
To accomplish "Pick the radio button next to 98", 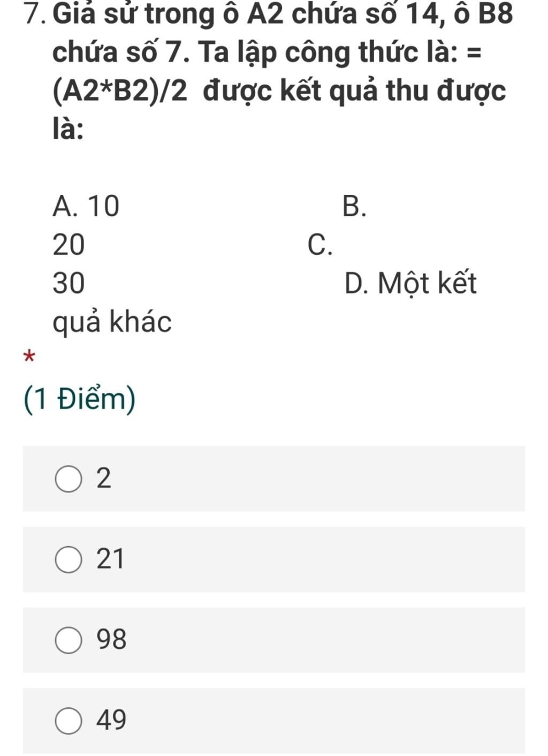I will click(x=69, y=640).
